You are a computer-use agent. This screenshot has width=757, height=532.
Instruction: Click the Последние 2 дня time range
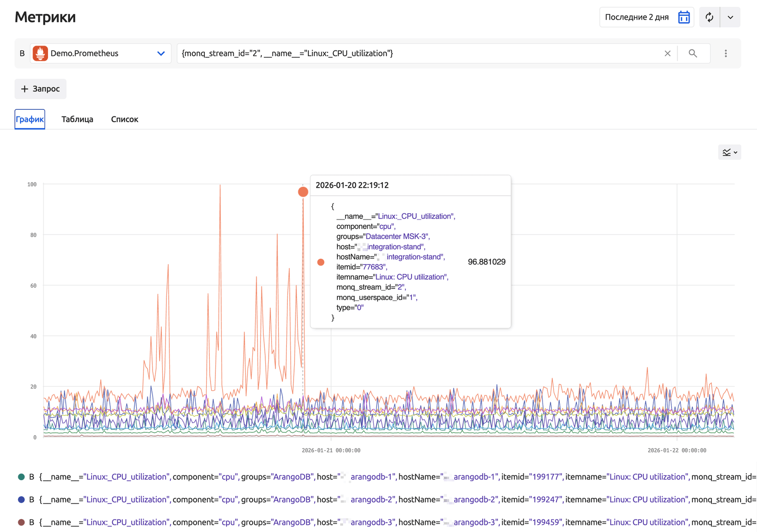[x=637, y=17]
